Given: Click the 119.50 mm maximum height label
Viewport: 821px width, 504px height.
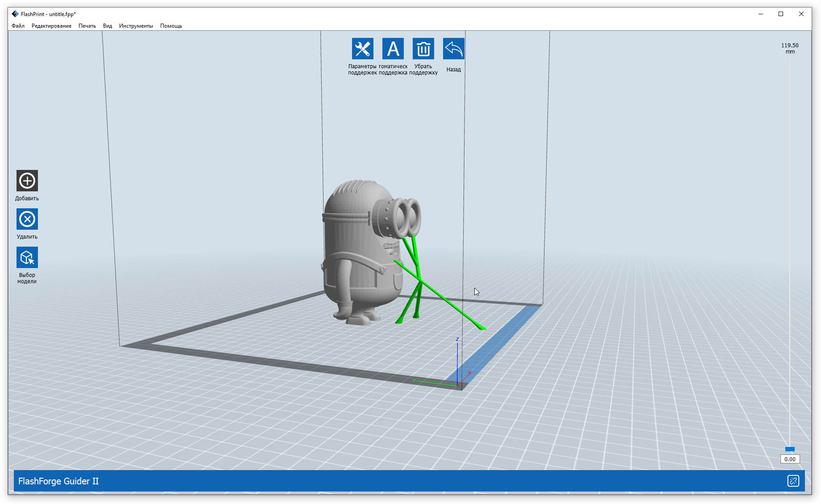Looking at the screenshot, I should click(x=790, y=48).
